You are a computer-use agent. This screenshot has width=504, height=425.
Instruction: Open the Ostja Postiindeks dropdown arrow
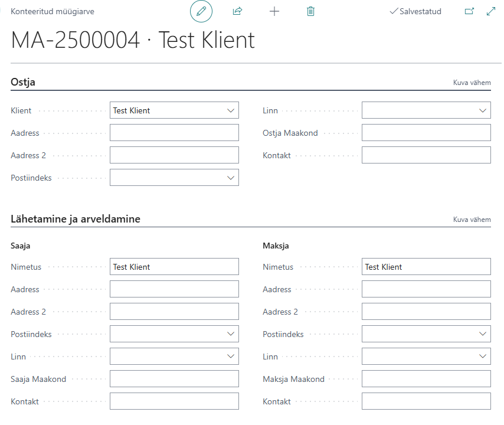[231, 178]
